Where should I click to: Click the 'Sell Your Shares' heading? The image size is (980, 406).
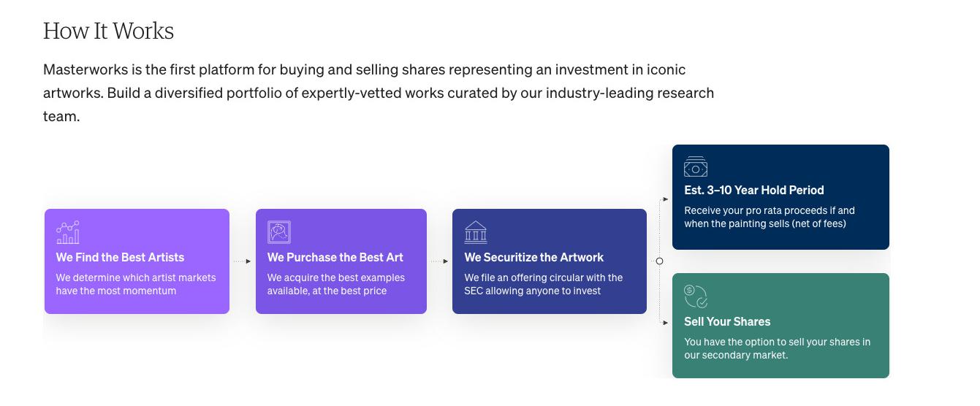[726, 321]
